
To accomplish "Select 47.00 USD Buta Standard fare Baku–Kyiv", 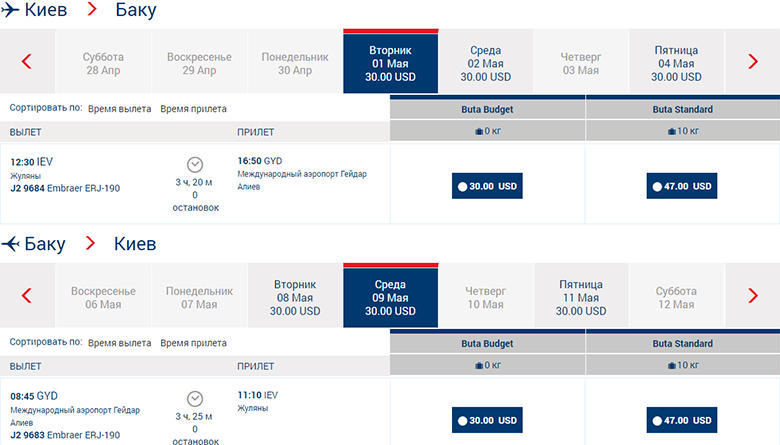I will coord(682,420).
